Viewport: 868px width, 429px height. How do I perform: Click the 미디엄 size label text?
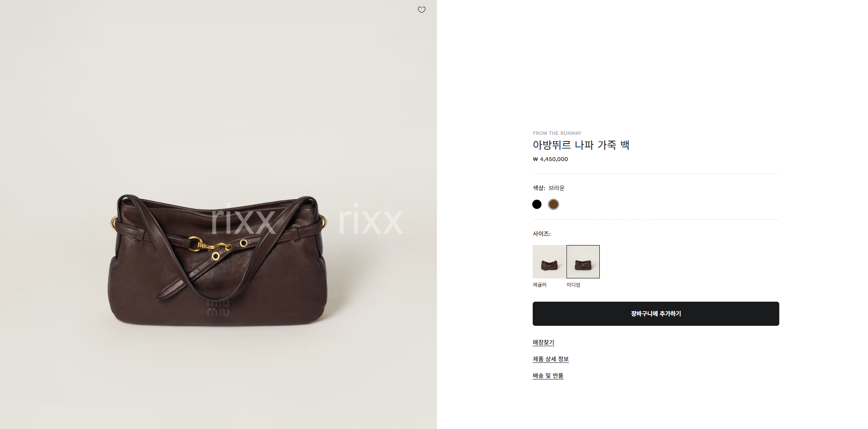[x=573, y=285]
